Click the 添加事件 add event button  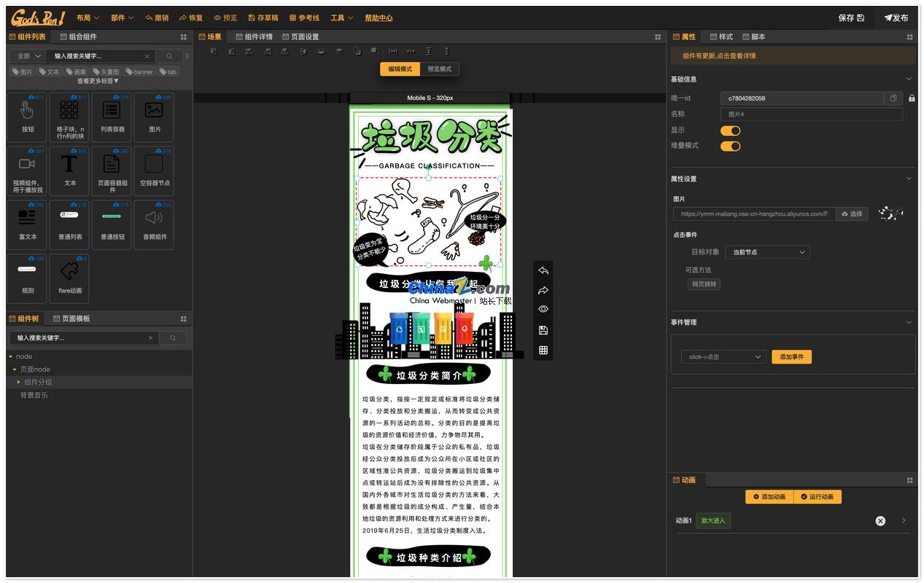(791, 356)
